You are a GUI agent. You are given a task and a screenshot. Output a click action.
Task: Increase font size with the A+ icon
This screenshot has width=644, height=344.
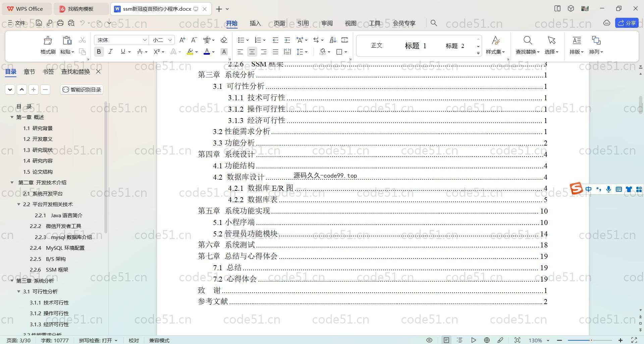point(182,40)
